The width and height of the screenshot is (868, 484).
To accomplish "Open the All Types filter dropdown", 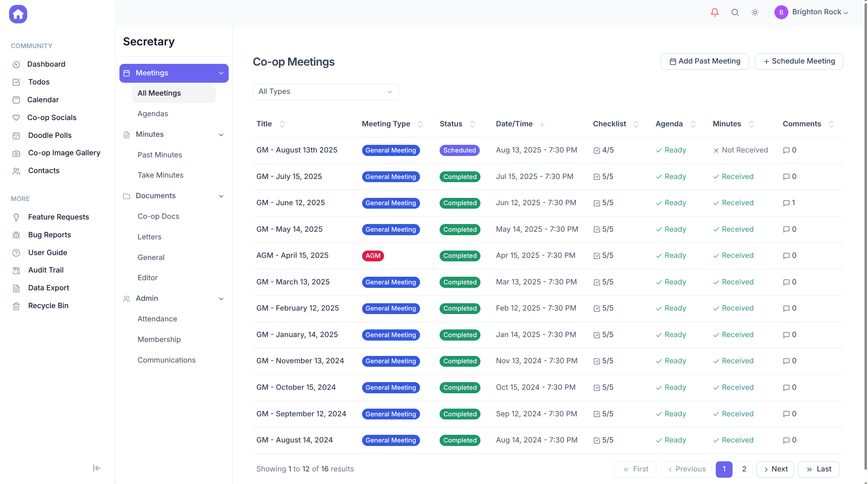I will (x=325, y=91).
